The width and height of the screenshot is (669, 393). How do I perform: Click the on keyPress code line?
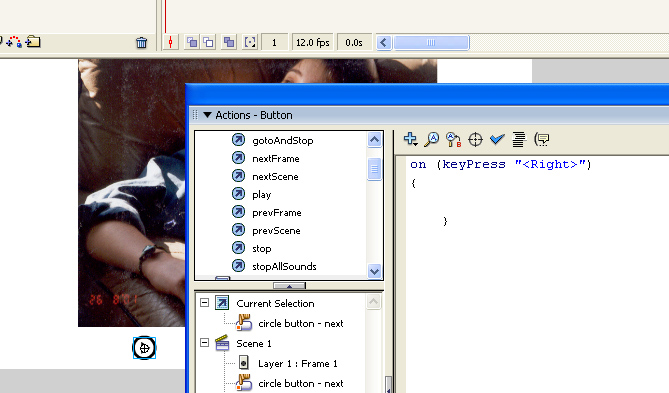500,164
